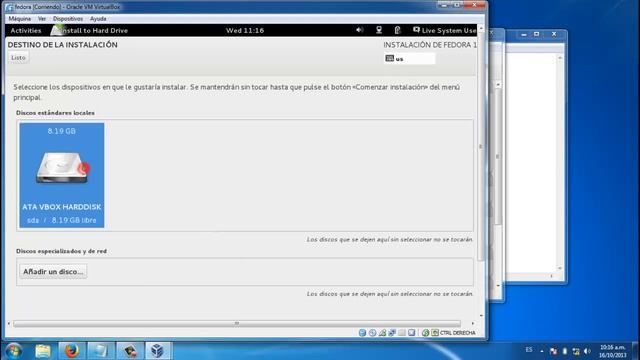Viewport: 640px width, 360px height.
Task: Show hidden tray icons arrow
Action: (542, 351)
